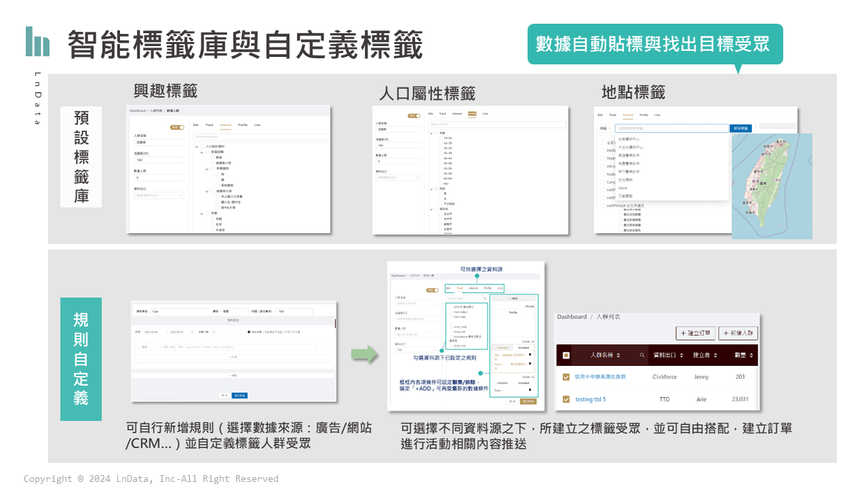Open the 信用卡申辦高潛在族群 audience link
This screenshot has height=488, width=868.
(600, 377)
